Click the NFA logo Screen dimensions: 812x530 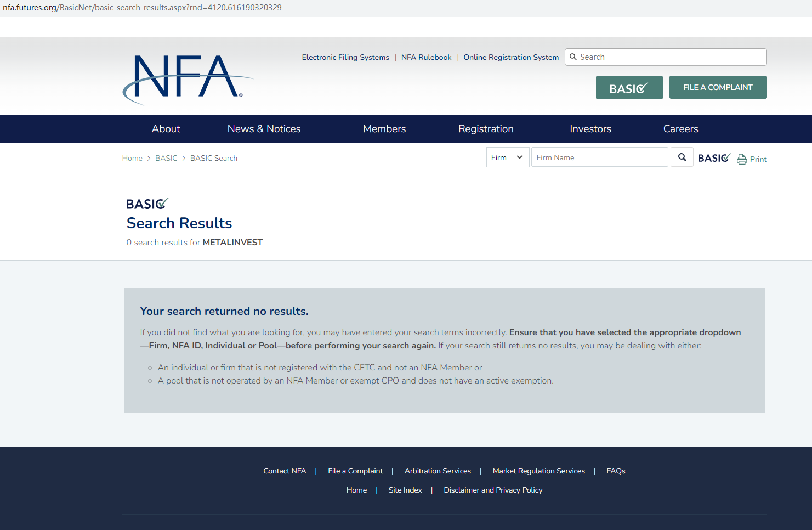click(x=188, y=80)
